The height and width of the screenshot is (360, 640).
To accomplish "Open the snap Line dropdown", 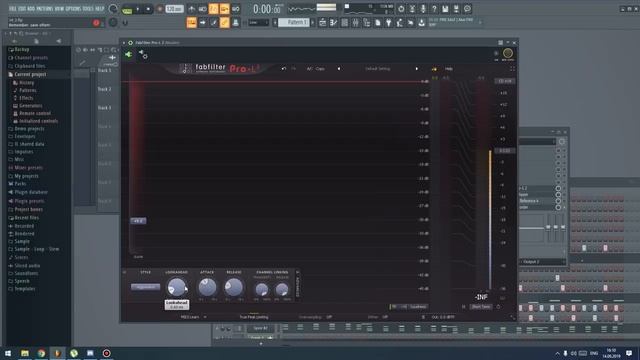I will (x=258, y=22).
